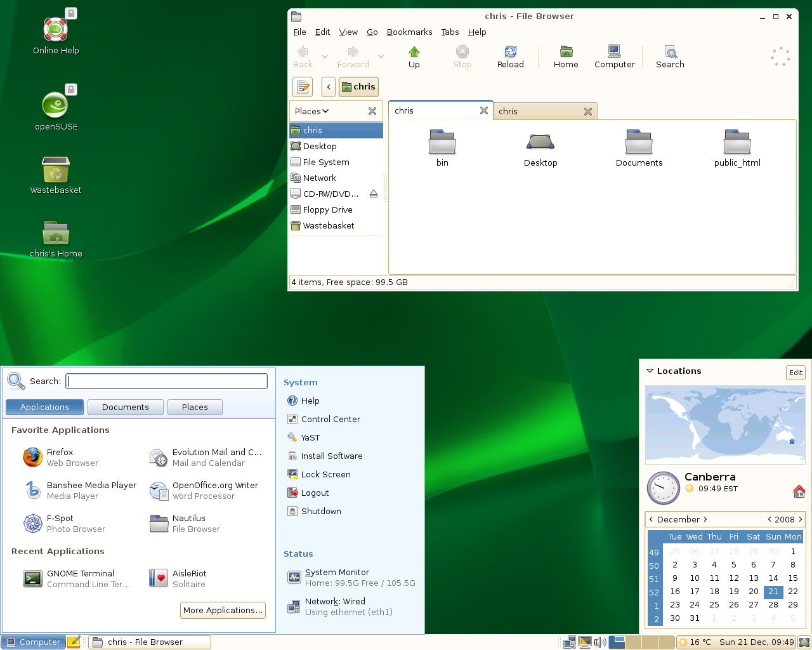Image resolution: width=812 pixels, height=650 pixels.
Task: Launch F-Spot Photo Browser
Action: point(64,524)
